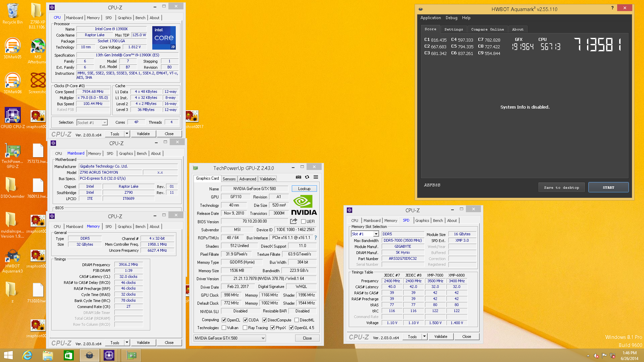Toggle the OpenGL 4.5 checkbox

pyautogui.click(x=291, y=328)
